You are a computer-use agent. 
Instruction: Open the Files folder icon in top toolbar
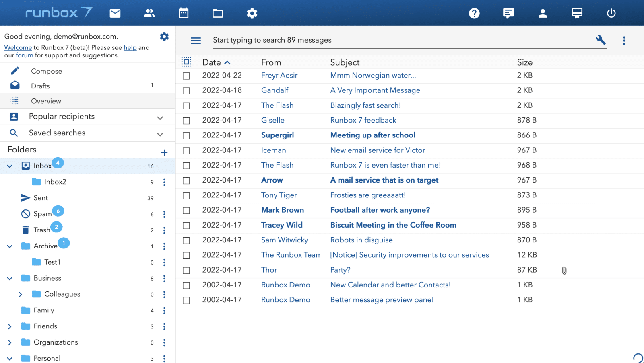(x=218, y=13)
